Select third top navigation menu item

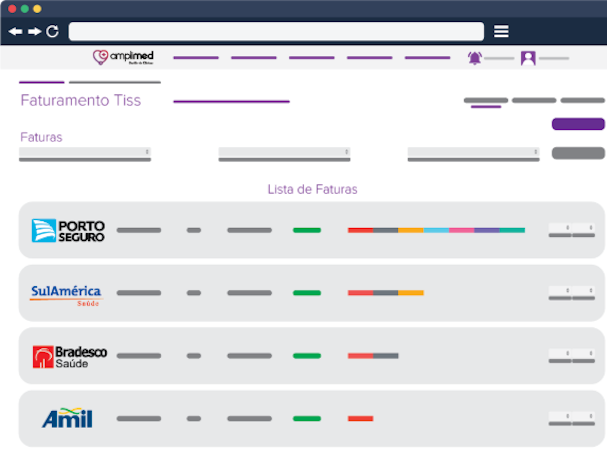(312, 58)
